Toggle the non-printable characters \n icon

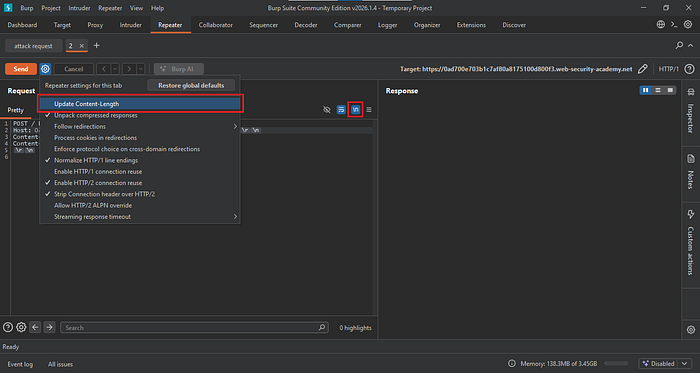click(x=355, y=109)
